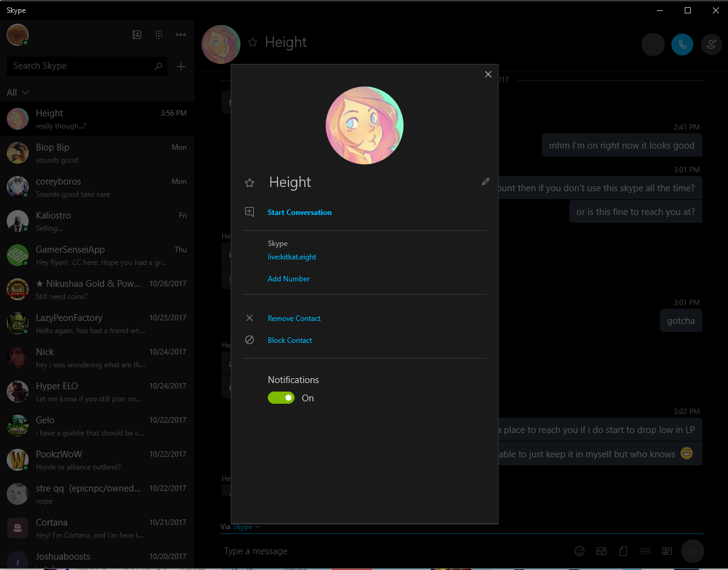Click the video message icon
The height and width of the screenshot is (570, 728).
click(x=645, y=551)
